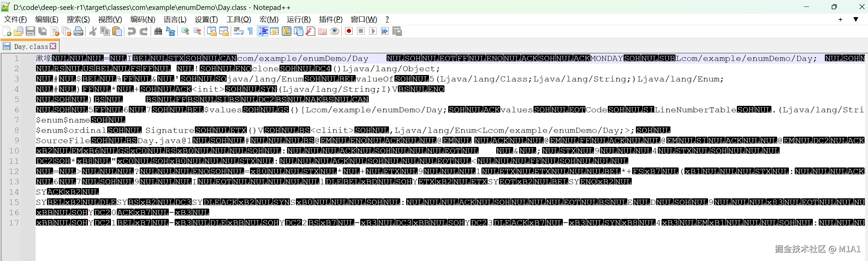Screen dimensions: 868x261
Task: Close the Day.class tab with red X
Action: tap(53, 46)
